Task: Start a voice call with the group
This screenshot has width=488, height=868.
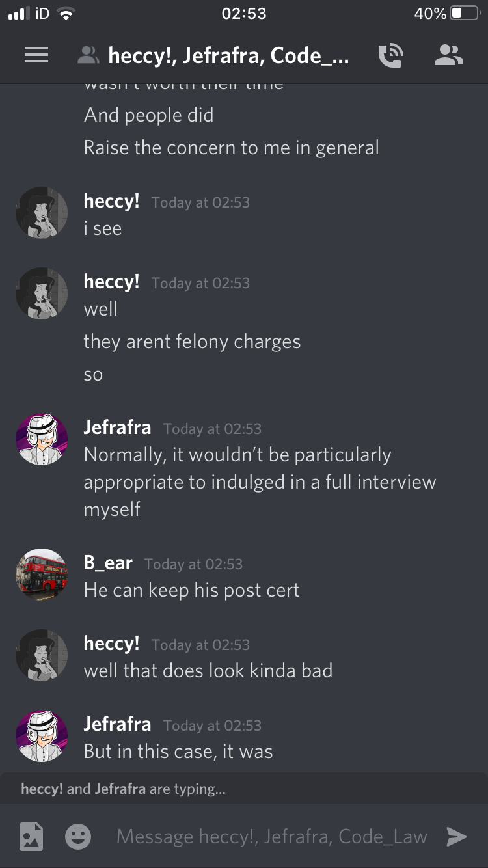Action: (x=391, y=56)
